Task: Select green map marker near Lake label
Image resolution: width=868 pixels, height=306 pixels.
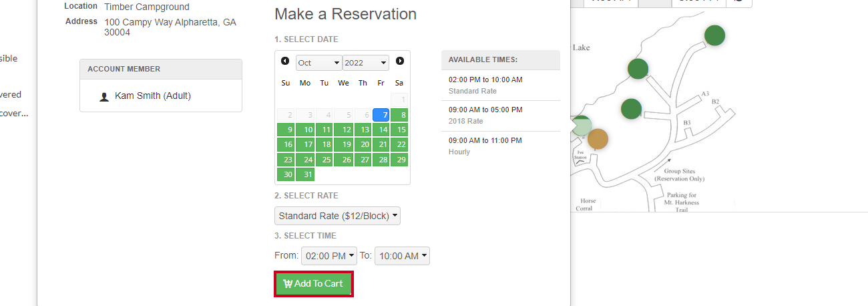Action: tap(638, 68)
